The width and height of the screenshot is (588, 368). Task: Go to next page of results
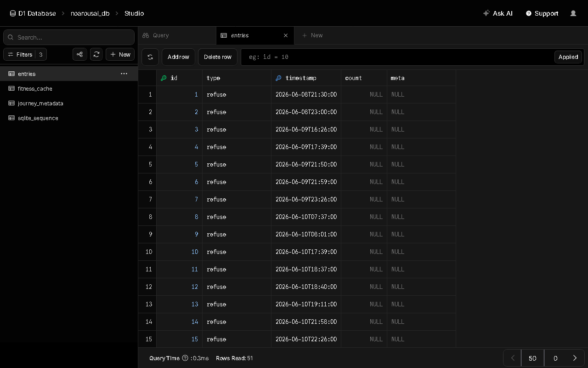pyautogui.click(x=575, y=358)
